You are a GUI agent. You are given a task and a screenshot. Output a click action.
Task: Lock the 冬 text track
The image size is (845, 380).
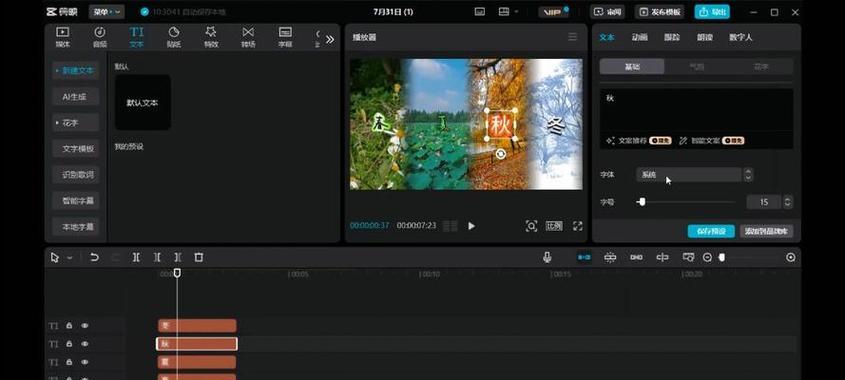click(69, 326)
